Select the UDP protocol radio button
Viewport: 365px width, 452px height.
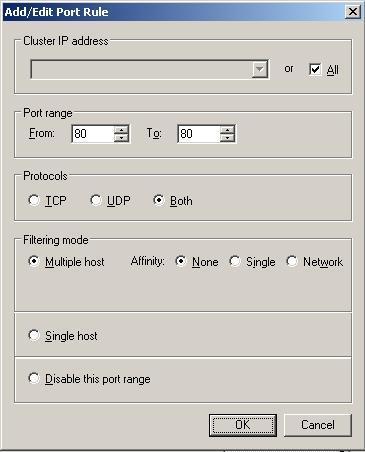pyautogui.click(x=96, y=200)
